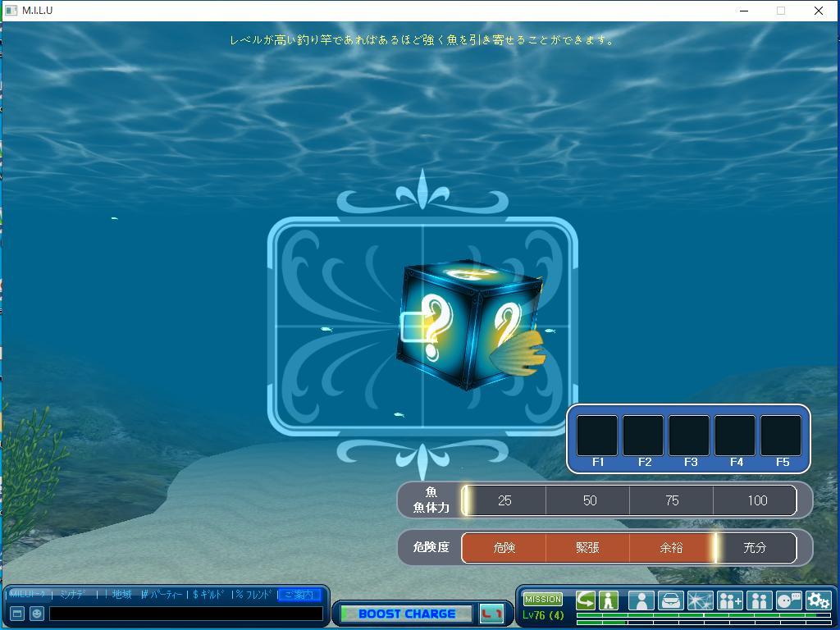Open the emoticon smiley face button

click(x=37, y=614)
